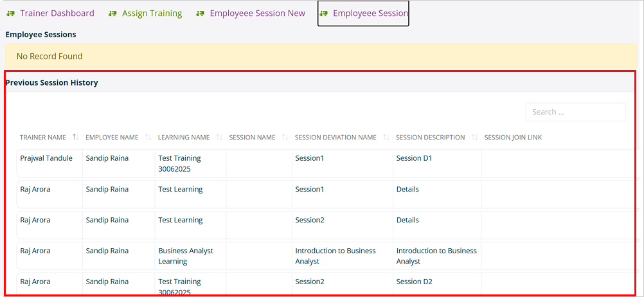644x297 pixels.
Task: Click the No Record Found banner
Action: [x=321, y=57]
